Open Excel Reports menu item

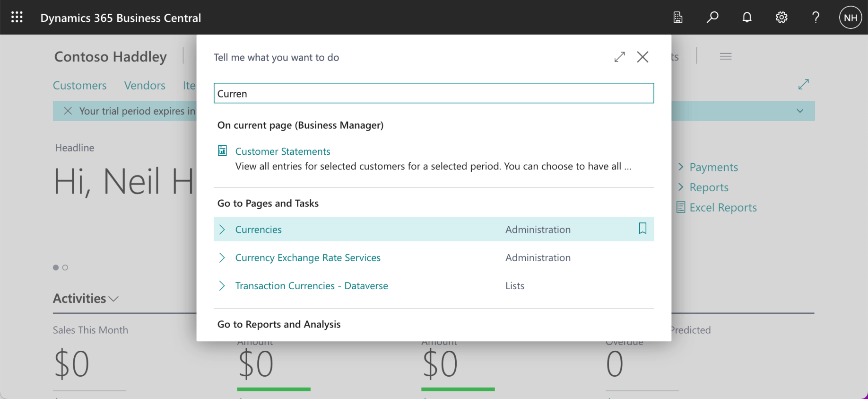723,207
